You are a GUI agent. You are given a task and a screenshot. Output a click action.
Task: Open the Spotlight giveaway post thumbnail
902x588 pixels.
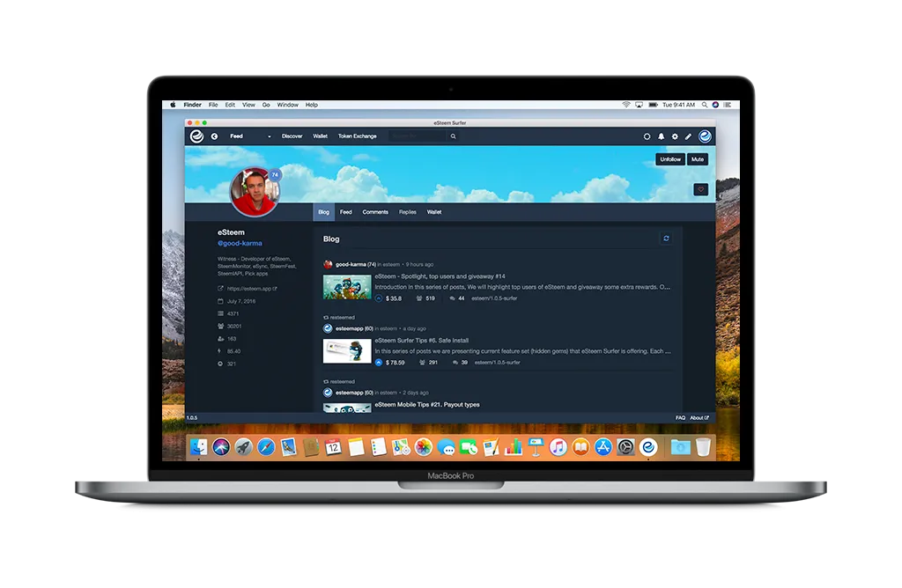click(347, 287)
